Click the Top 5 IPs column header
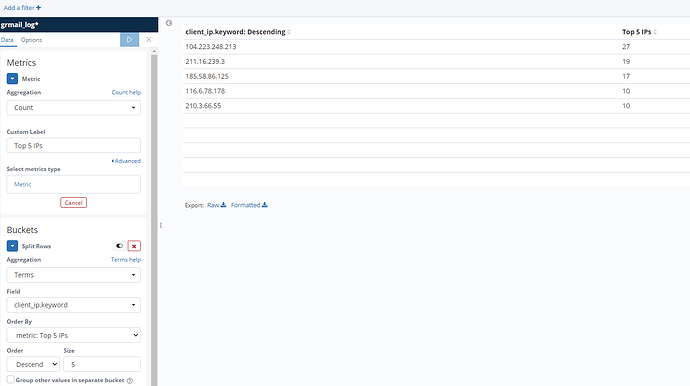Screen dimensions: 690x386 [x=636, y=32]
